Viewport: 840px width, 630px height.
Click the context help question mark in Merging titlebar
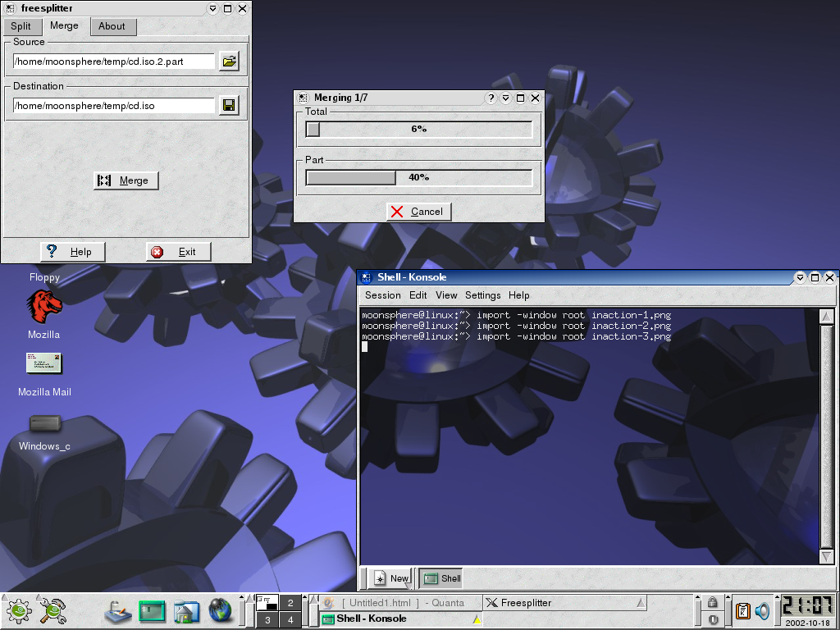[x=491, y=98]
